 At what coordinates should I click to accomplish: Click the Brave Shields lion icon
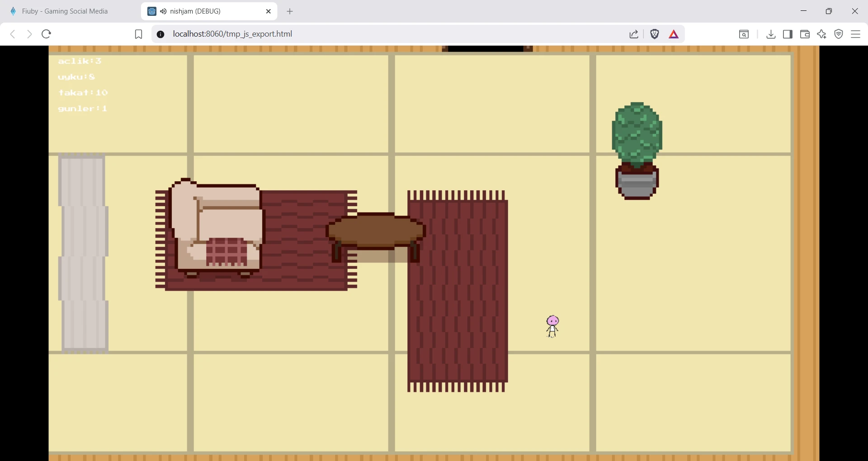(x=654, y=34)
